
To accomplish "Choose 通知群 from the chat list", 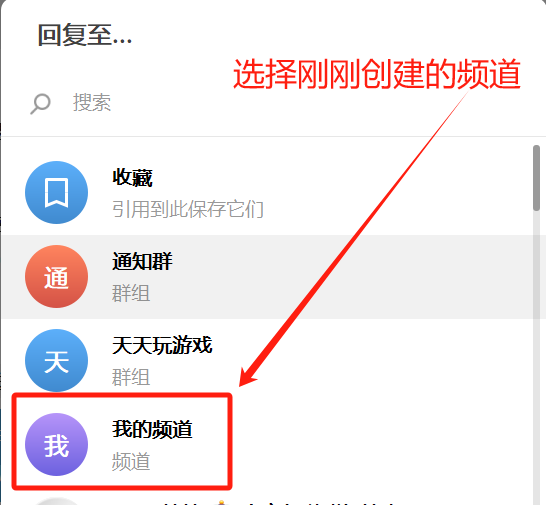I will click(142, 261).
